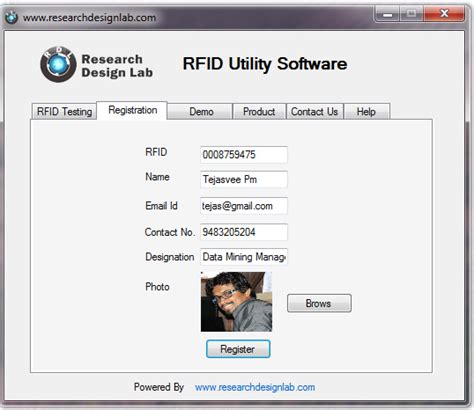Open the www.researchdesignlab.com footer link
The height and width of the screenshot is (410, 474).
pyautogui.click(x=255, y=387)
